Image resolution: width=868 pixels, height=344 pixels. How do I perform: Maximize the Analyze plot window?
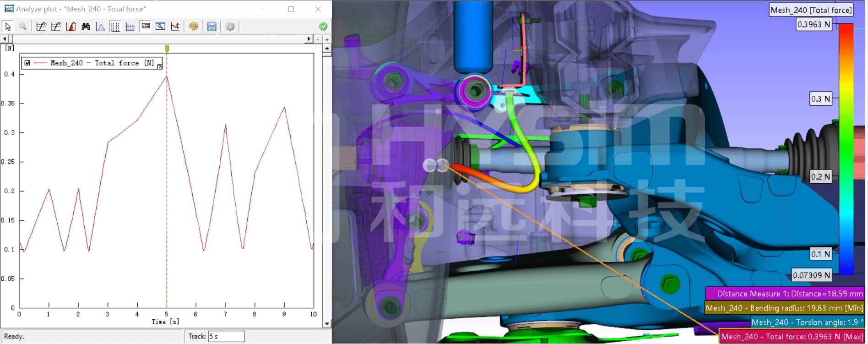(291, 9)
